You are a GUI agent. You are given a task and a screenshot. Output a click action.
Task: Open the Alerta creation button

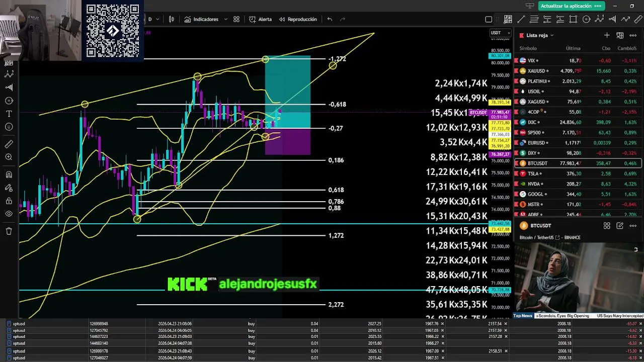coord(261,19)
